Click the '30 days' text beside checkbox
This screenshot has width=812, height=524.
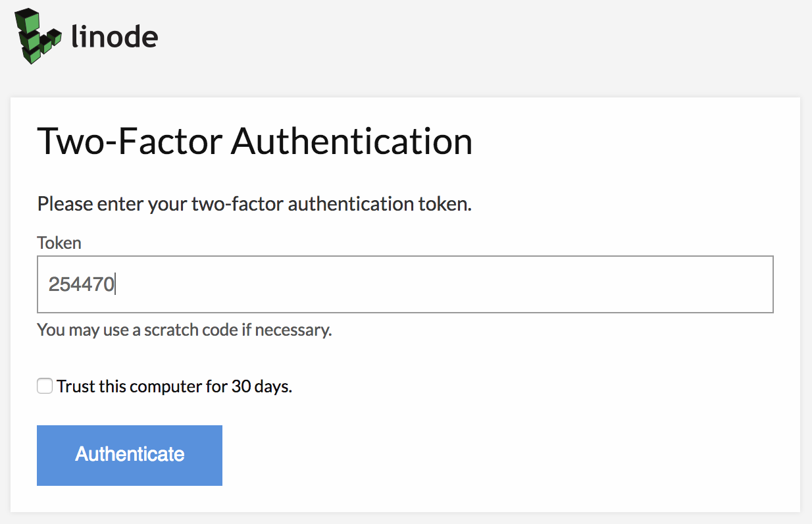pos(260,386)
